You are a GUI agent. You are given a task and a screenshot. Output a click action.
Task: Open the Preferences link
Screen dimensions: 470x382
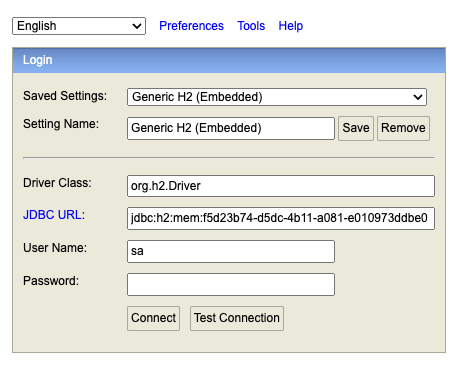point(191,26)
